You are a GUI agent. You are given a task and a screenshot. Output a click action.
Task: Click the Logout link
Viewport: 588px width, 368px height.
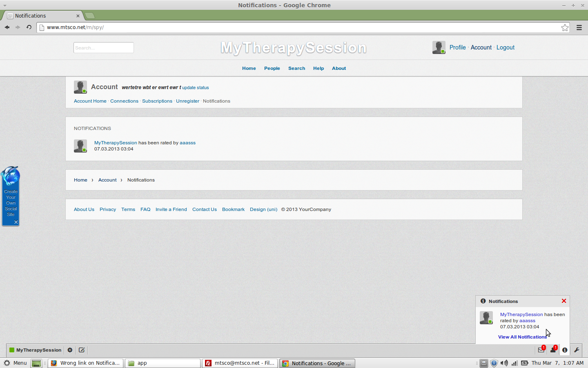point(506,47)
